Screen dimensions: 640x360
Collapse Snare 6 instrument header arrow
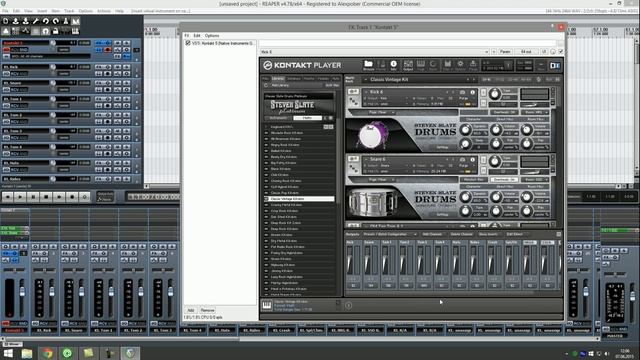(x=366, y=160)
